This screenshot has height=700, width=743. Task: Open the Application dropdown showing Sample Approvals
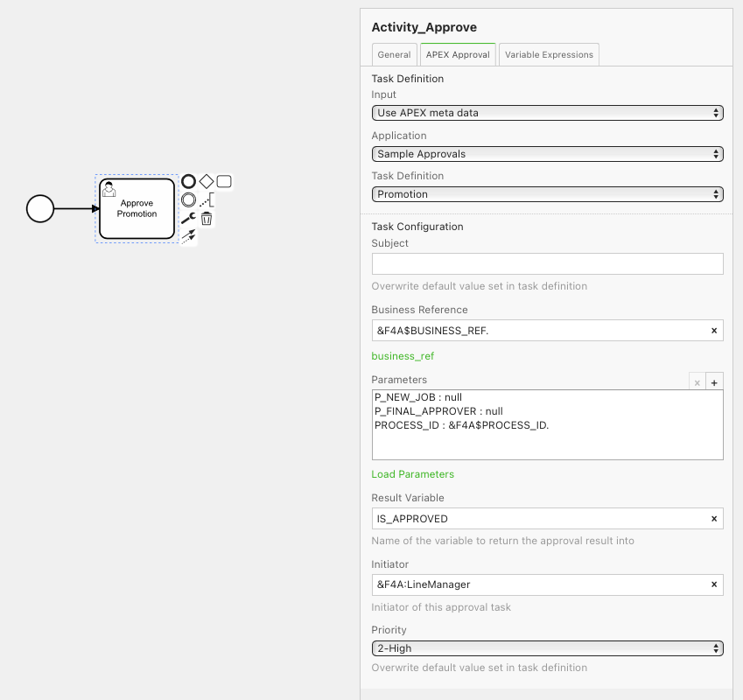547,154
